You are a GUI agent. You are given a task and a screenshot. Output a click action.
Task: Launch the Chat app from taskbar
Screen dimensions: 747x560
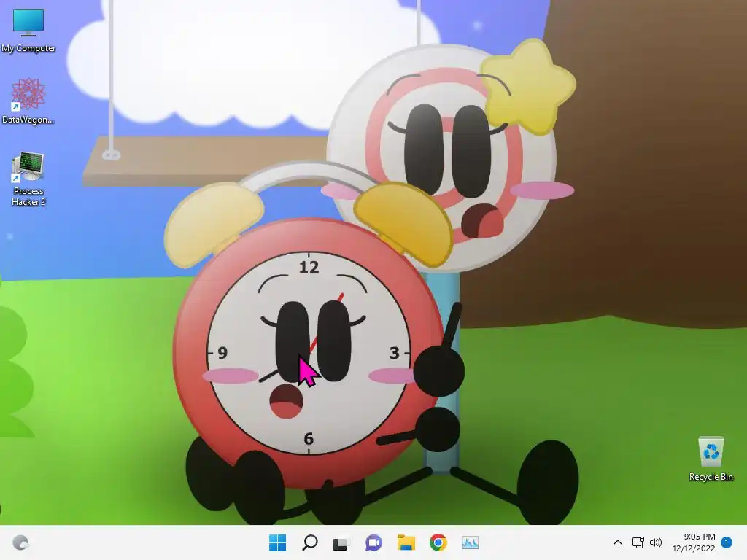coord(373,542)
